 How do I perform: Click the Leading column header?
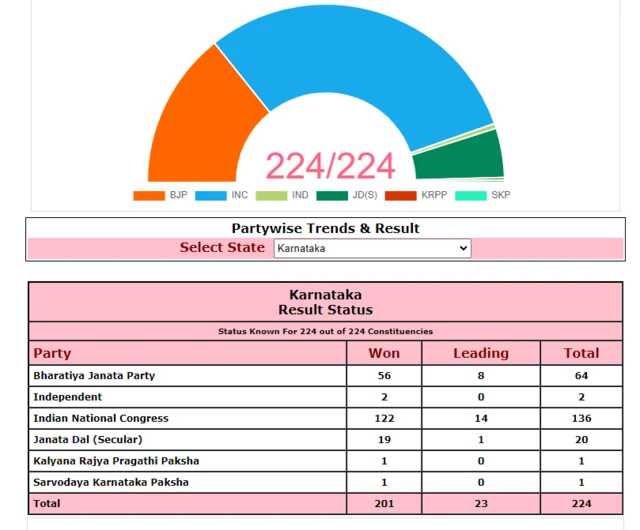[x=481, y=353]
